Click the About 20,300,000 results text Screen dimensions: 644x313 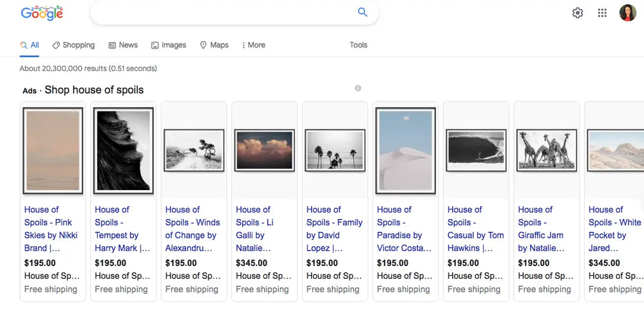coord(88,69)
